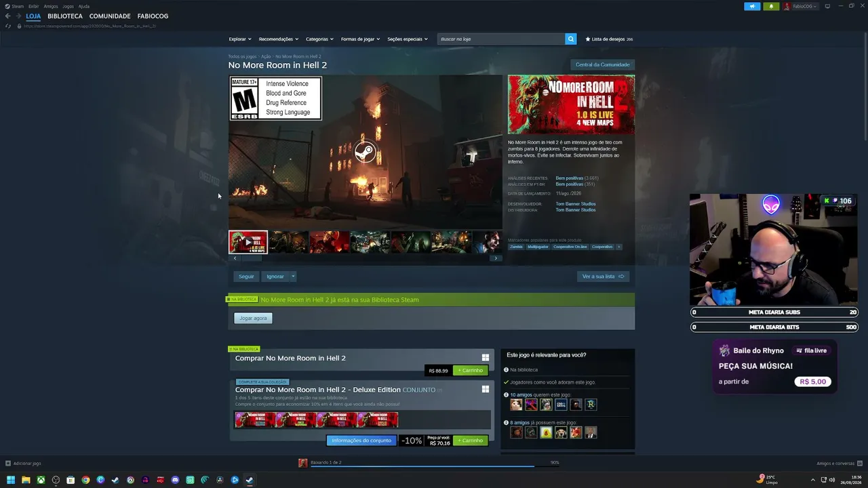Screen dimensions: 868x488
Task: Expand the Explorar store dropdown
Action: pyautogui.click(x=240, y=39)
